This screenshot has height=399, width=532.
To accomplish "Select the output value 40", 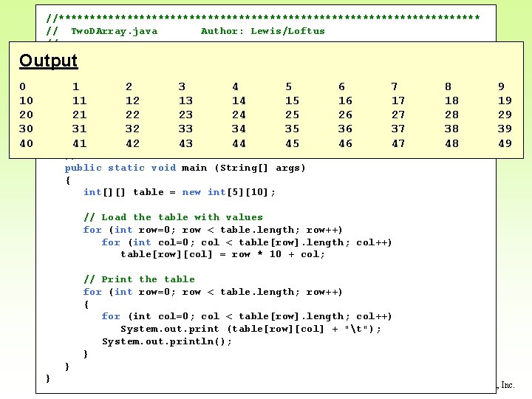I will [26, 143].
